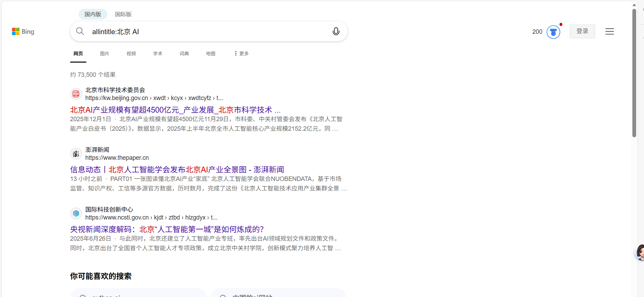Select the 学术 tab
Screen dimensions: 644x297
pos(158,53)
